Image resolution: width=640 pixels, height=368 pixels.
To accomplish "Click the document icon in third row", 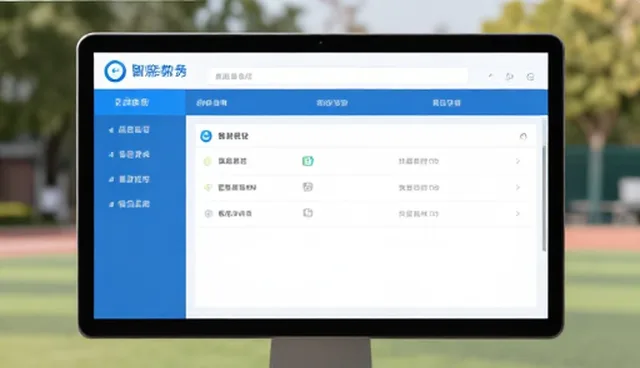I will [x=308, y=213].
